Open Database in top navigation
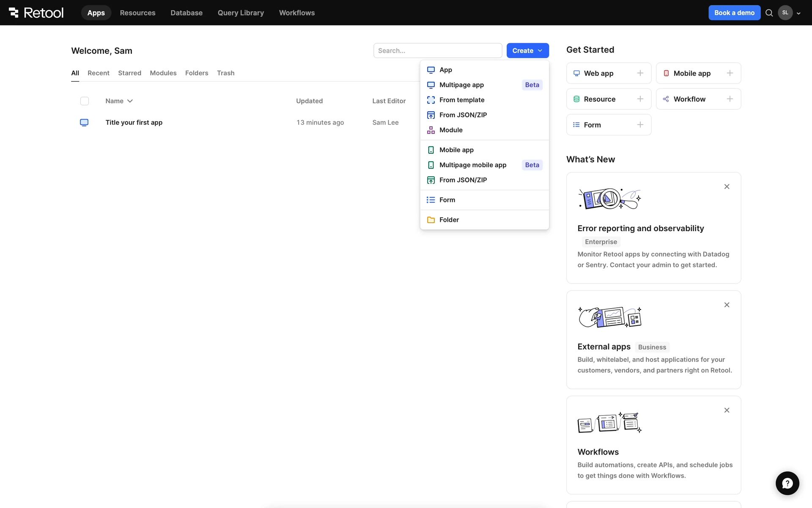Image resolution: width=812 pixels, height=508 pixels. click(187, 13)
